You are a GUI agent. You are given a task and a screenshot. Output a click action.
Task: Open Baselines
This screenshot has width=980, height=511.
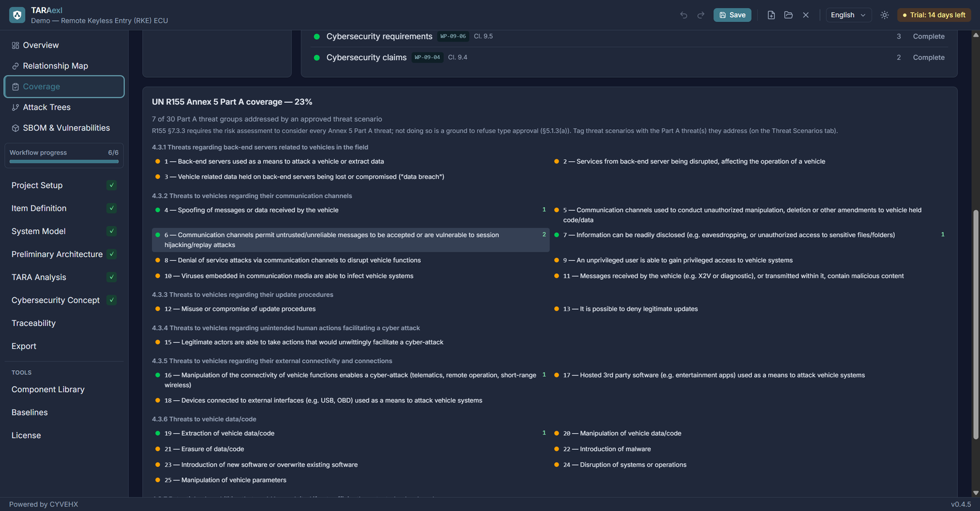64,412
